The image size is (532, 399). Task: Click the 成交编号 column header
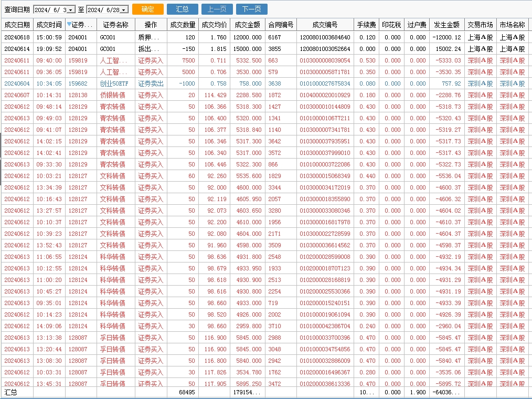(x=325, y=25)
